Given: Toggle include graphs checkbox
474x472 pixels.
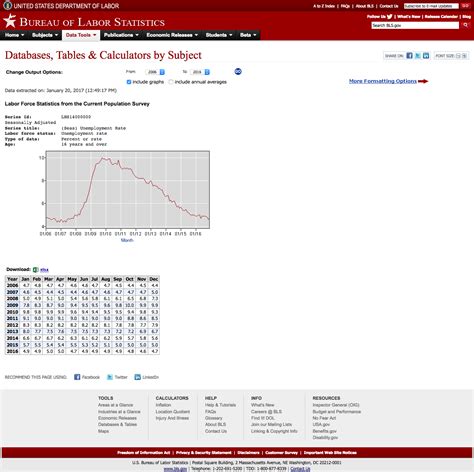Looking at the screenshot, I should [129, 82].
